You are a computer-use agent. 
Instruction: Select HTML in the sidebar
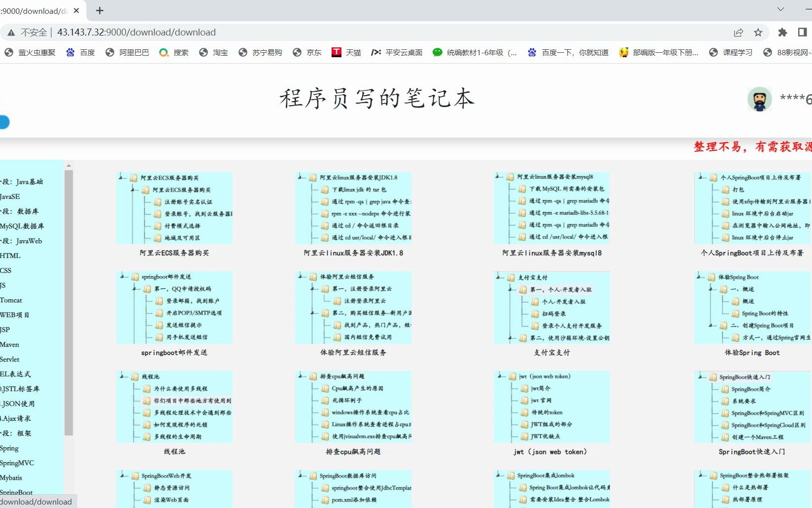[x=10, y=255]
